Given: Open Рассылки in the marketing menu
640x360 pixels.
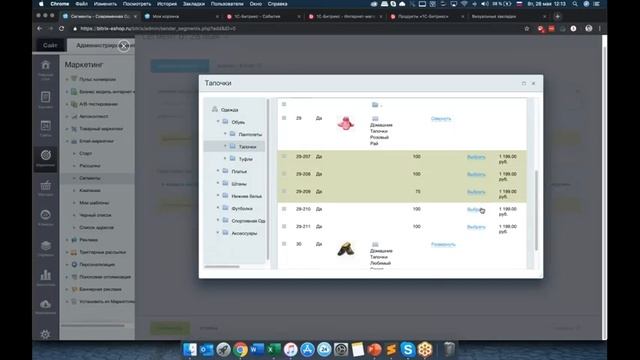Looking at the screenshot, I should tap(90, 166).
